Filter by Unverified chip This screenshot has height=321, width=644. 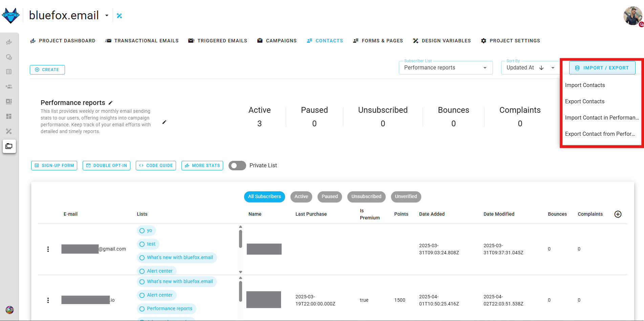[406, 197]
